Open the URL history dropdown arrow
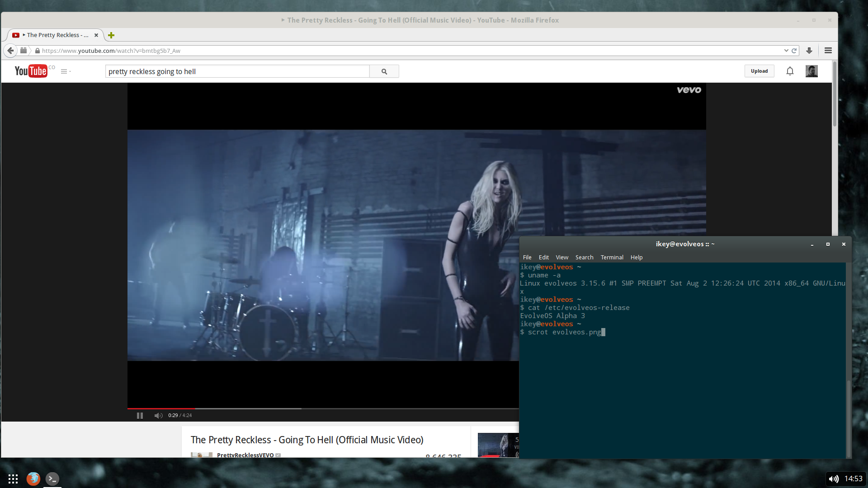This screenshot has width=868, height=488. pos(786,51)
